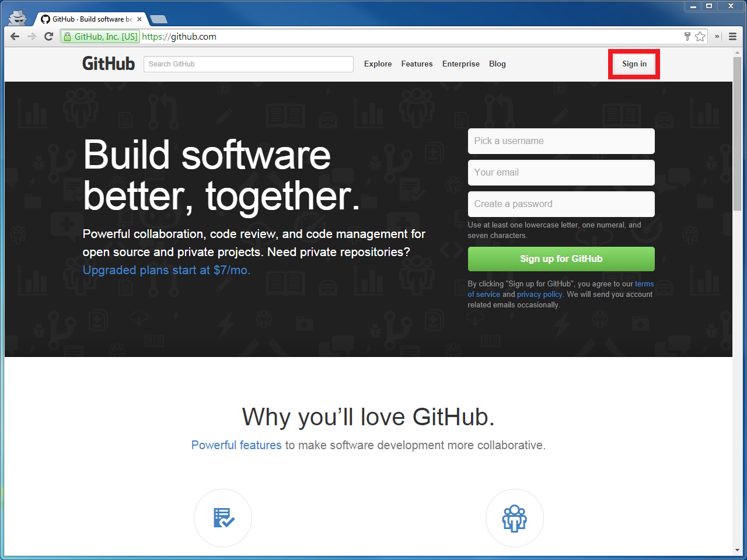Open the terms of service link

coord(644,284)
